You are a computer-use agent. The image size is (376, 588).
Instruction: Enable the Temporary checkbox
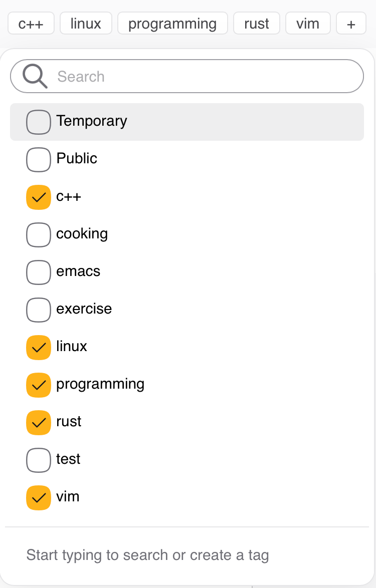click(x=38, y=122)
